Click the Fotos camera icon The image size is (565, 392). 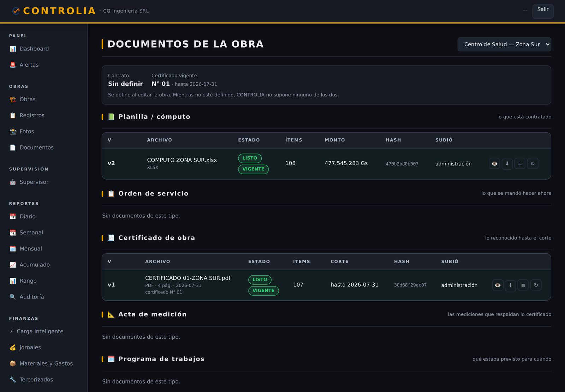click(x=13, y=132)
